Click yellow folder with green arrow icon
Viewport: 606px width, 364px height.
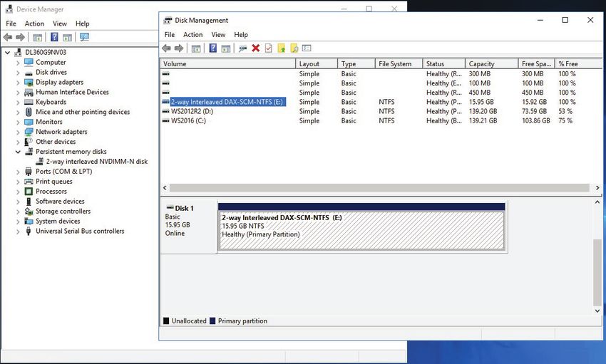point(282,48)
